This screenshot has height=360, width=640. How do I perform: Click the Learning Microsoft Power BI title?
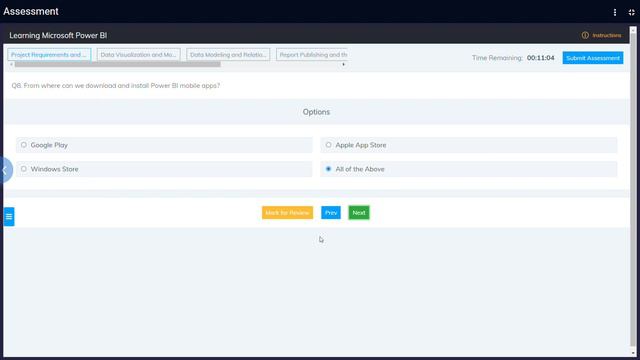pos(58,36)
